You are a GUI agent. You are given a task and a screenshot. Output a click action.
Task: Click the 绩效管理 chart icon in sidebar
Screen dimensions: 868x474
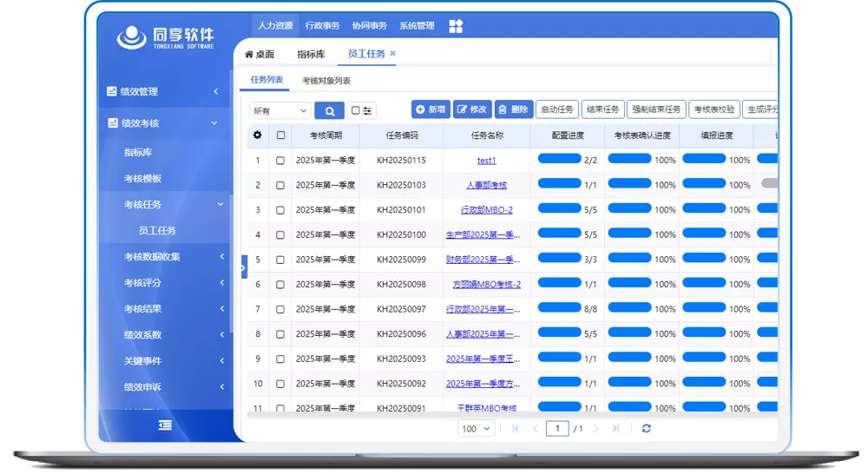tap(112, 91)
